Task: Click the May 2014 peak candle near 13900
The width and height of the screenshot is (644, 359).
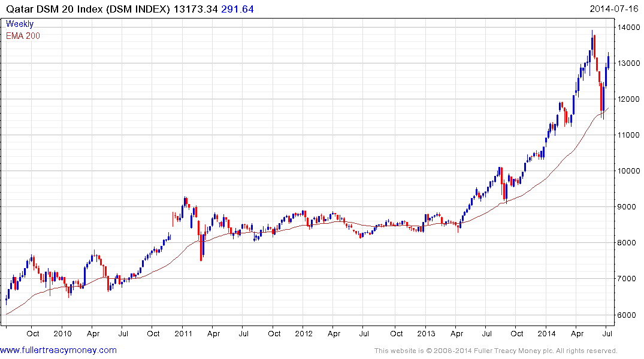Action: point(592,44)
